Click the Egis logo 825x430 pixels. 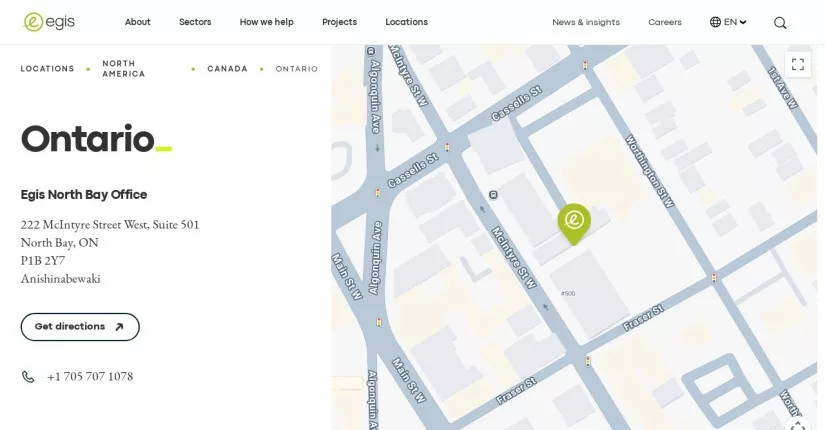[x=49, y=22]
